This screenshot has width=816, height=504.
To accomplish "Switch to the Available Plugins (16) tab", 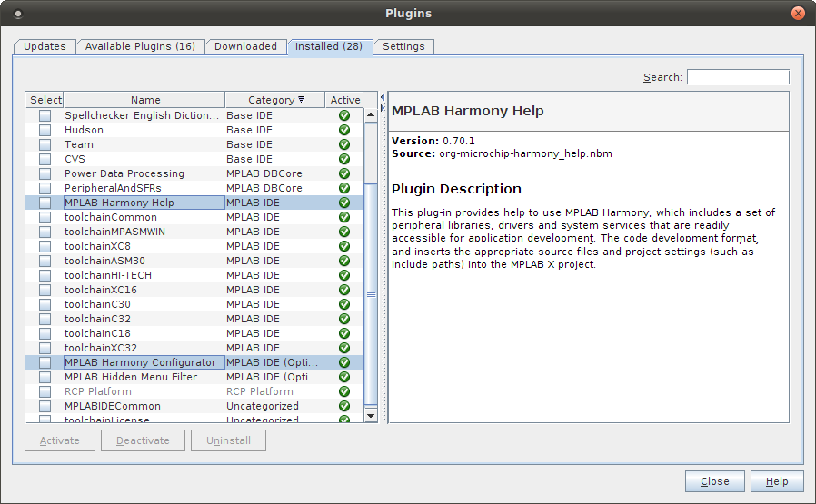I will pos(140,46).
